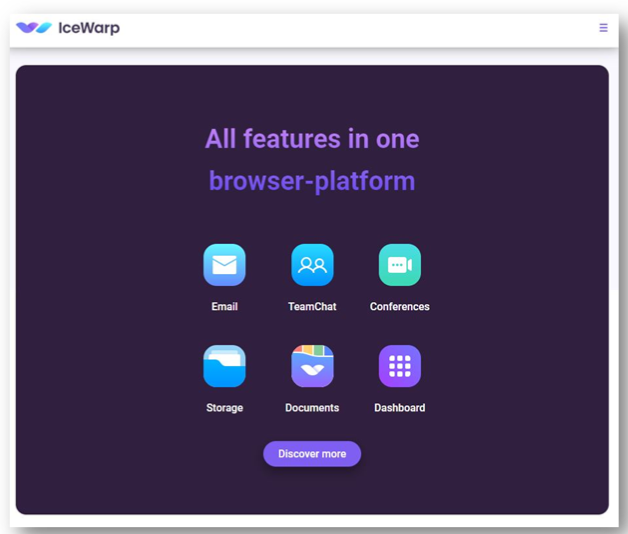Open the Conferences video camera icon
The image size is (628, 534).
click(400, 265)
